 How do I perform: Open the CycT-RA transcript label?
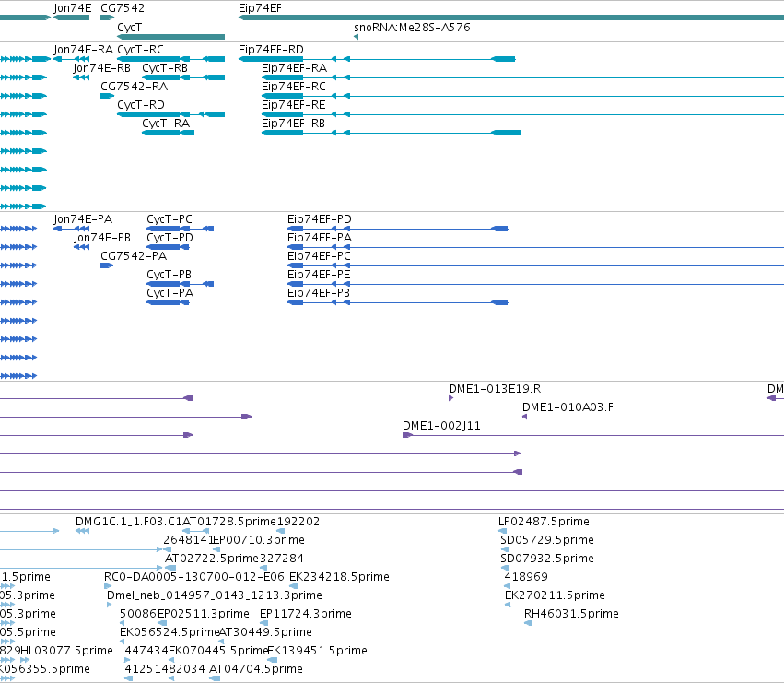166,124
